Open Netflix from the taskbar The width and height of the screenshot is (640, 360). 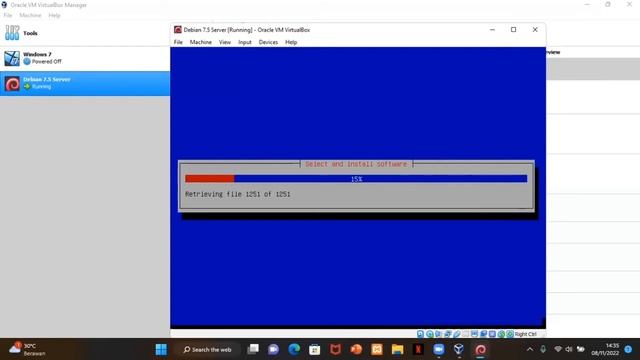418,349
